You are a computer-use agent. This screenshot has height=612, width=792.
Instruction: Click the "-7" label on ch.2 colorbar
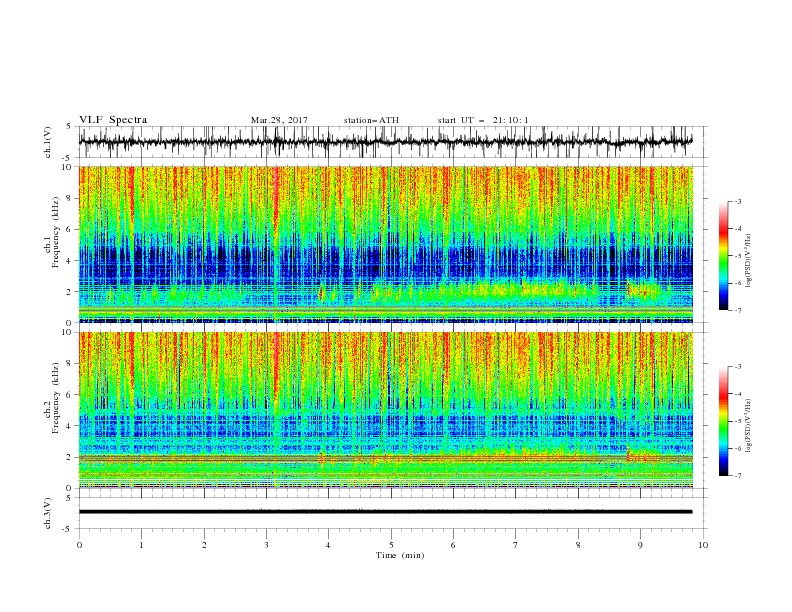(x=738, y=476)
